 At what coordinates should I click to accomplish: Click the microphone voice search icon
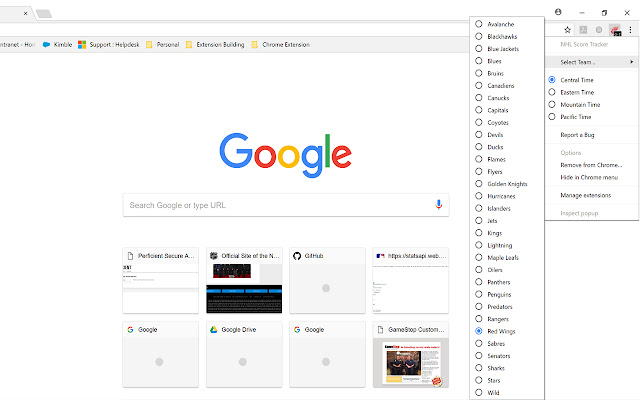click(439, 204)
